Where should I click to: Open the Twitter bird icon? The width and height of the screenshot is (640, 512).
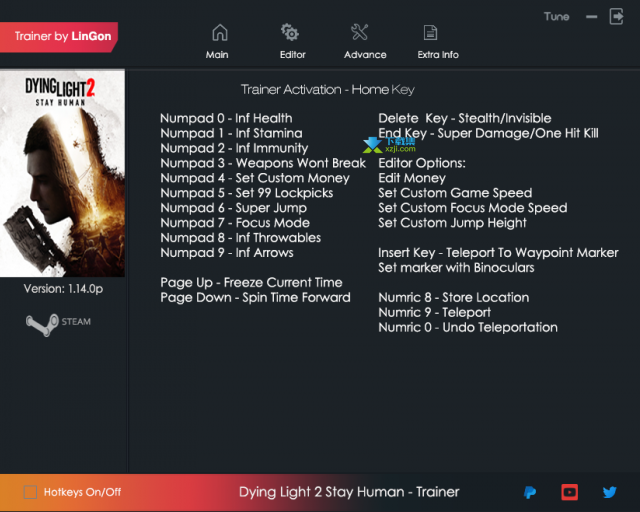(x=609, y=492)
